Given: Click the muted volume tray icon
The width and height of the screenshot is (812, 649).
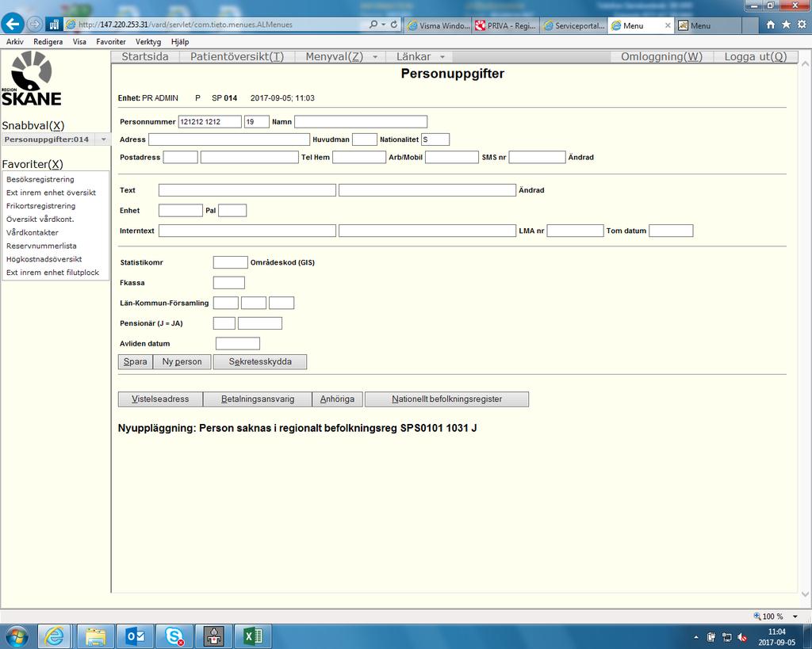Looking at the screenshot, I should pos(742,637).
